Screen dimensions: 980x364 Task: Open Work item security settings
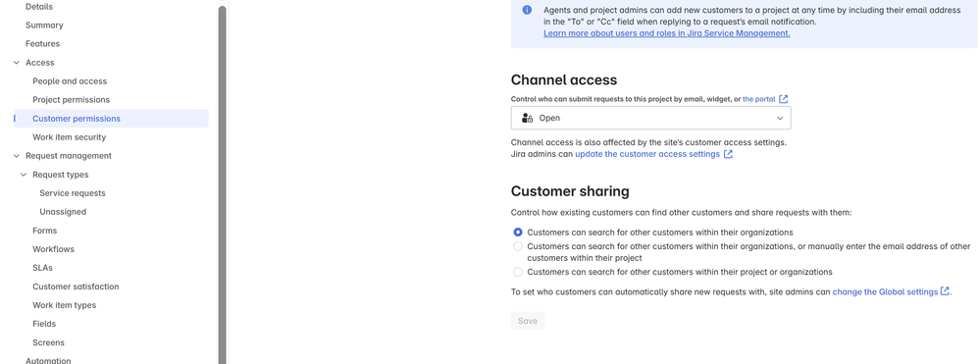tap(70, 137)
